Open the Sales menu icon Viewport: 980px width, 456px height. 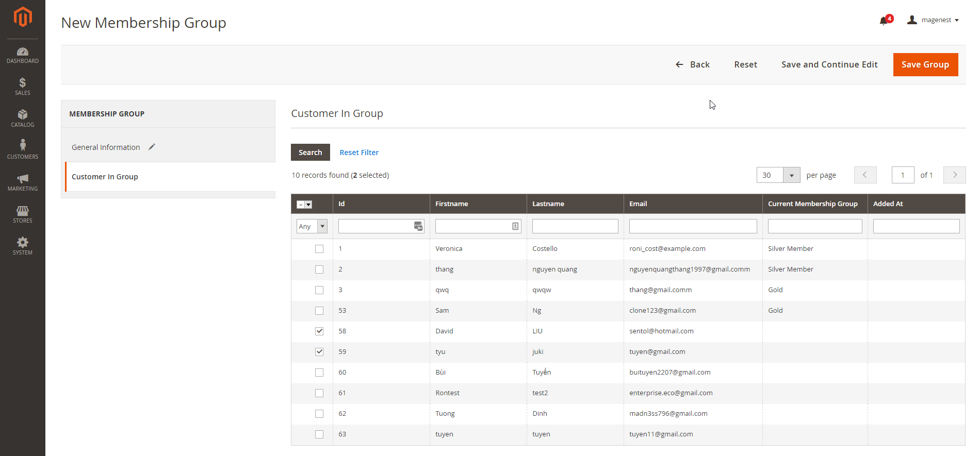coord(23,87)
